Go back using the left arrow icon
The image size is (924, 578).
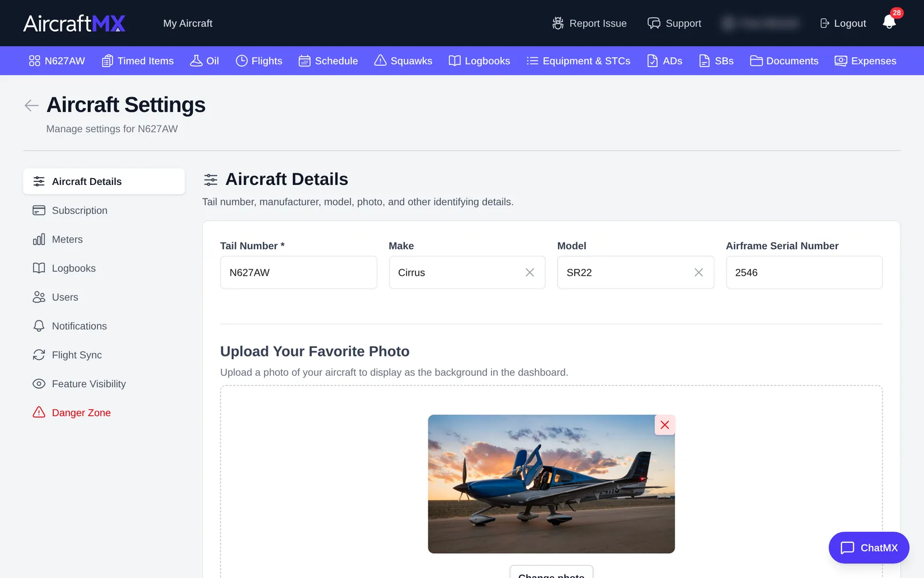point(31,105)
